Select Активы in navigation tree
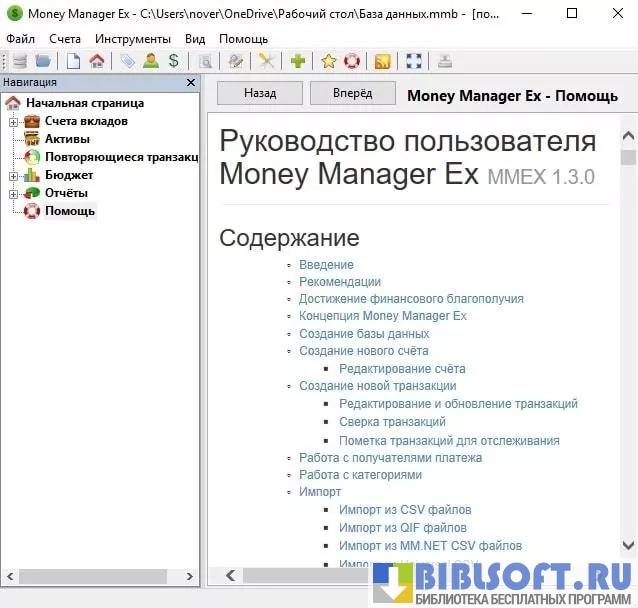This screenshot has height=608, width=638. tap(67, 139)
